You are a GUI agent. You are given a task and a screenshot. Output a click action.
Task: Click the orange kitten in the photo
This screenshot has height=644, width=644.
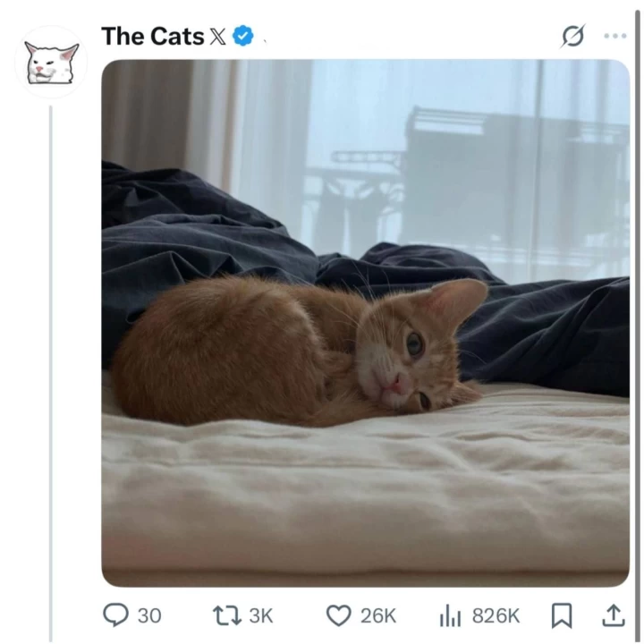(304, 349)
